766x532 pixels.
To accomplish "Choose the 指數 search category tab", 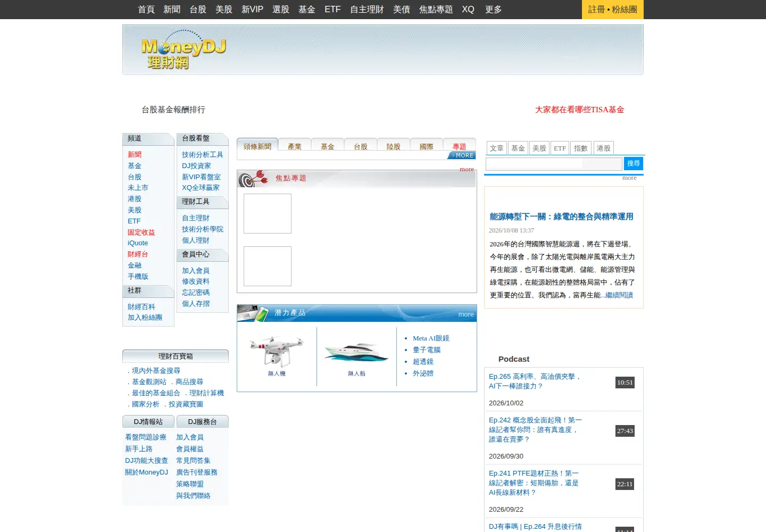I will click(x=581, y=148).
